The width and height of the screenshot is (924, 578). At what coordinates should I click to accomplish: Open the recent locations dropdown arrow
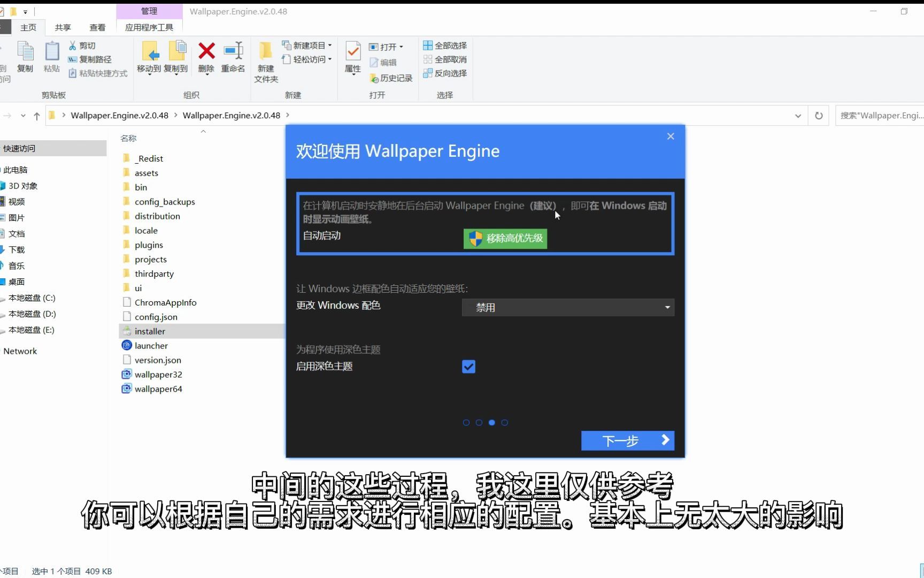click(23, 116)
